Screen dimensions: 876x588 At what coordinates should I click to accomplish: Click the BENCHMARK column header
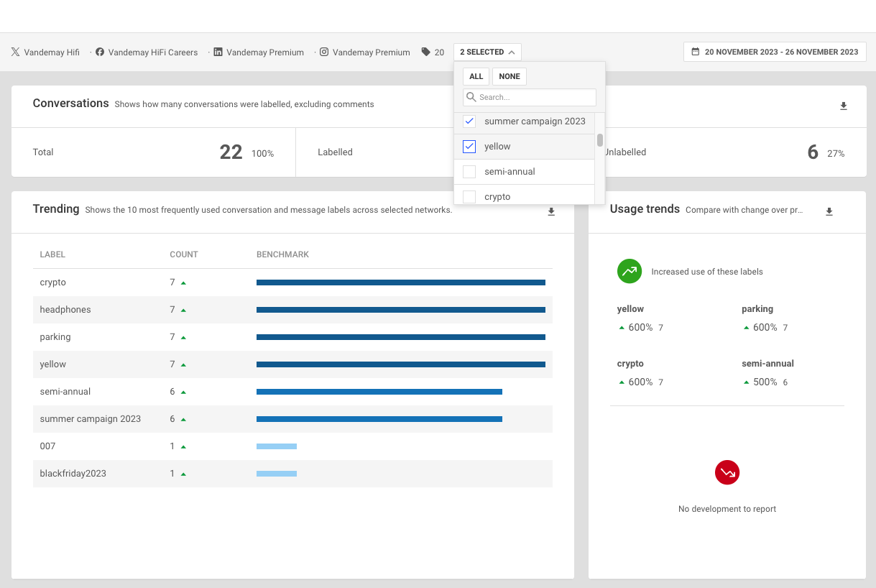click(x=283, y=254)
